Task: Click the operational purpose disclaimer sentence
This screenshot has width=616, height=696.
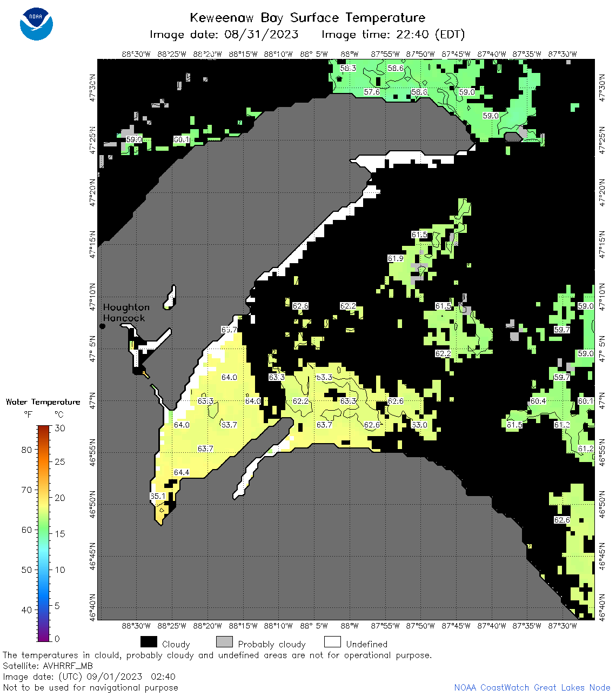Action: [217, 655]
